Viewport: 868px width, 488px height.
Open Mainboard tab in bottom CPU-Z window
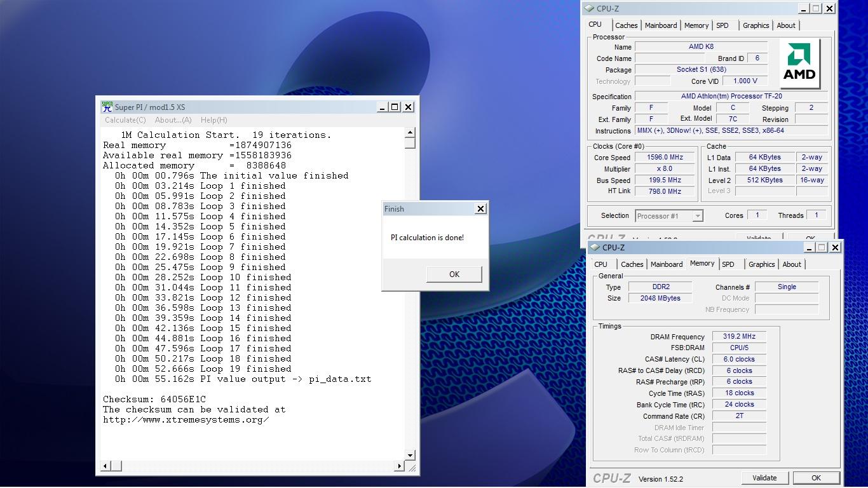pos(667,264)
